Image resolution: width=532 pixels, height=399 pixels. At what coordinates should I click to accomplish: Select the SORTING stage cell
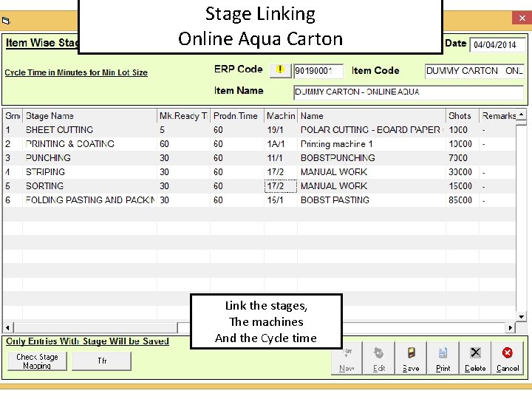click(89, 186)
